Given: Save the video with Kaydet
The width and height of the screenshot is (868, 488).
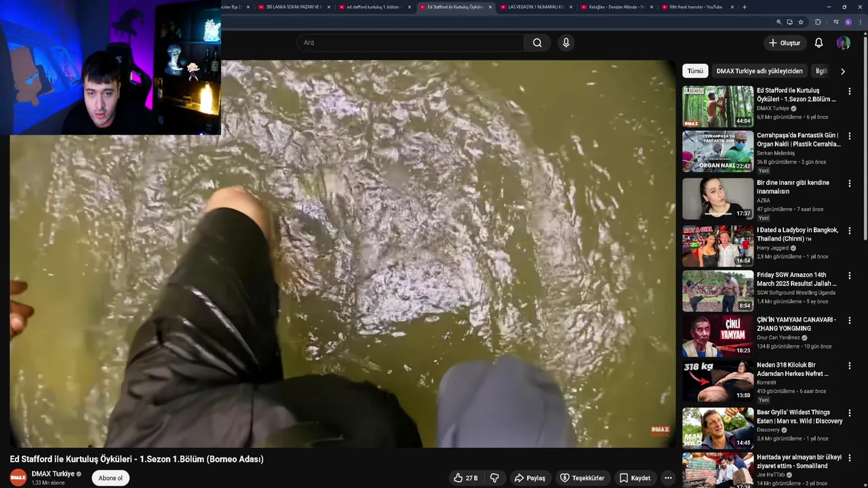Looking at the screenshot, I should (x=634, y=478).
